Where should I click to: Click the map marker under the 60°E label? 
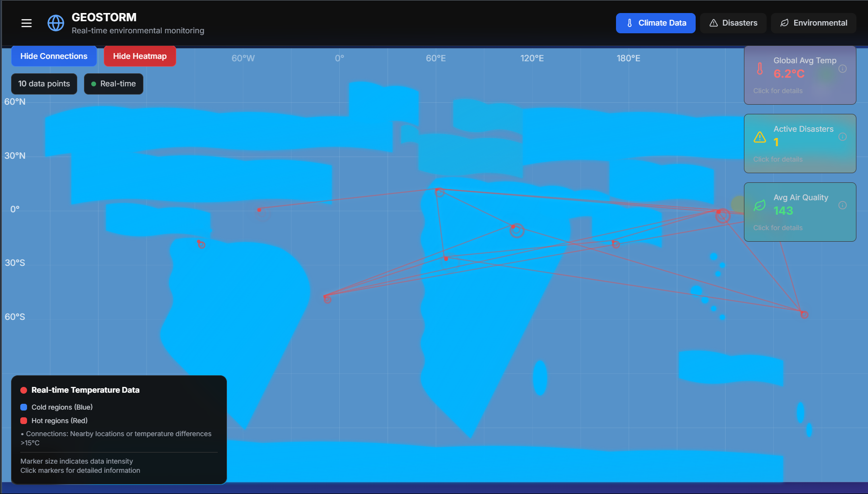(x=439, y=192)
